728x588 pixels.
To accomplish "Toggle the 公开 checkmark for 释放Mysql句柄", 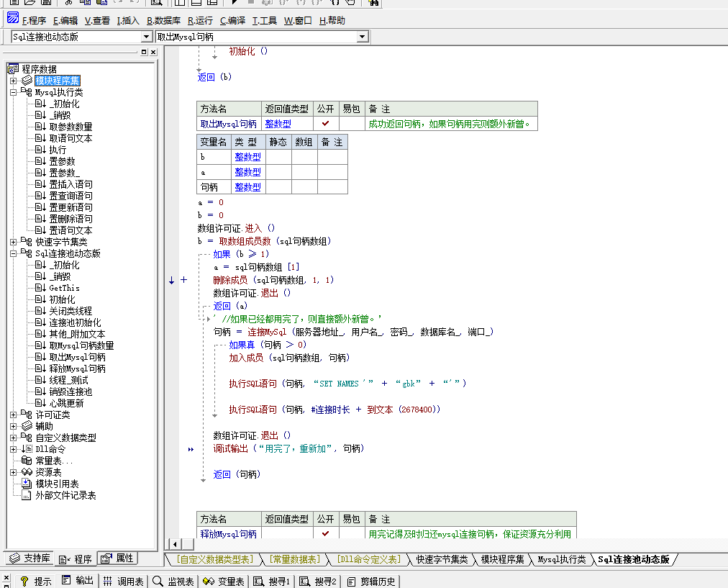I will pos(325,533).
